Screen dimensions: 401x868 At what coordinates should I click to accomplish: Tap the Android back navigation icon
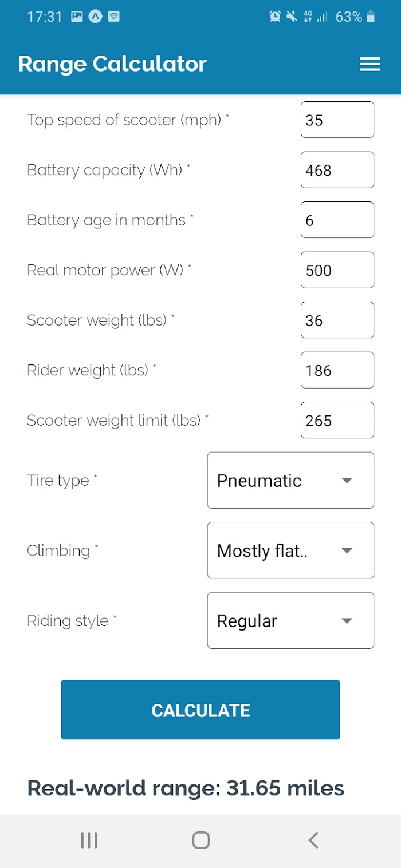(313, 840)
